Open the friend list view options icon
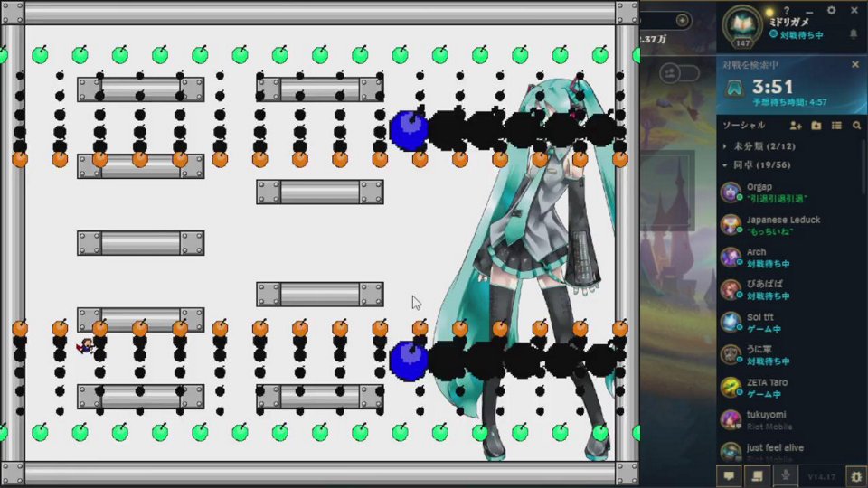The width and height of the screenshot is (868, 488). [836, 127]
